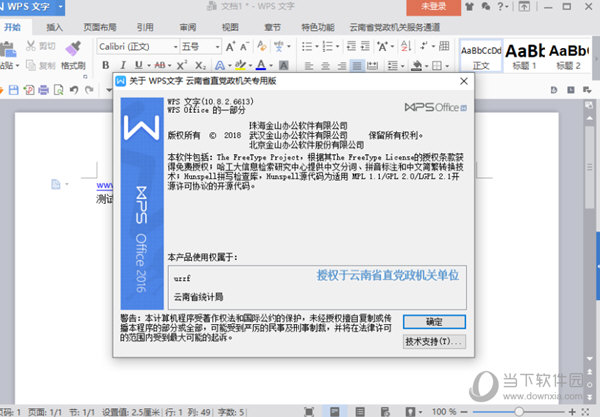Click the decrease indent icon
The image size is (600, 417).
click(x=351, y=46)
